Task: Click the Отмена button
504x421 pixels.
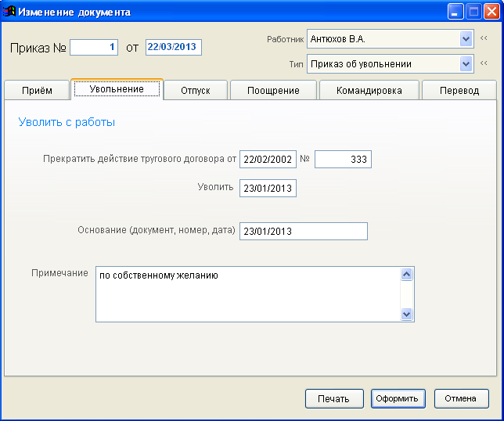Action: coord(461,399)
